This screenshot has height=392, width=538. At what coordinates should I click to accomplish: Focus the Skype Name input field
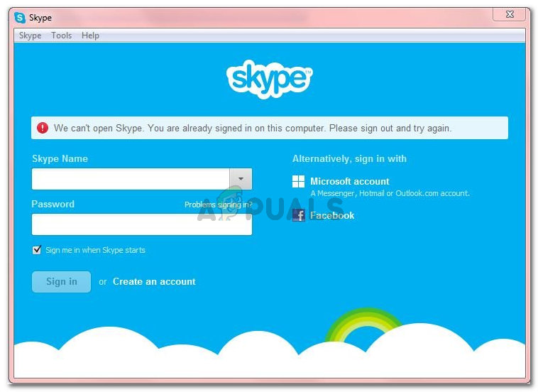[x=131, y=179]
